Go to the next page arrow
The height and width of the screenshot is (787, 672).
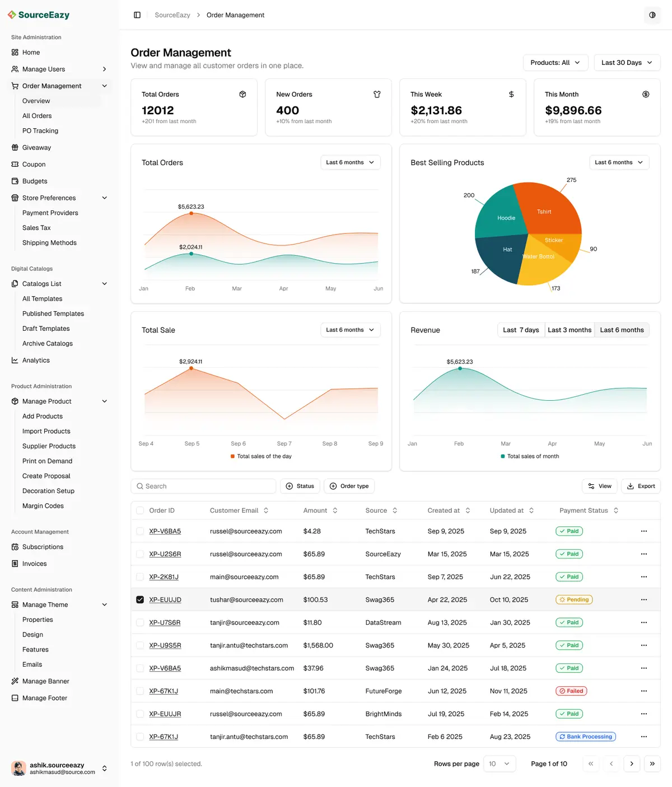[x=632, y=763]
